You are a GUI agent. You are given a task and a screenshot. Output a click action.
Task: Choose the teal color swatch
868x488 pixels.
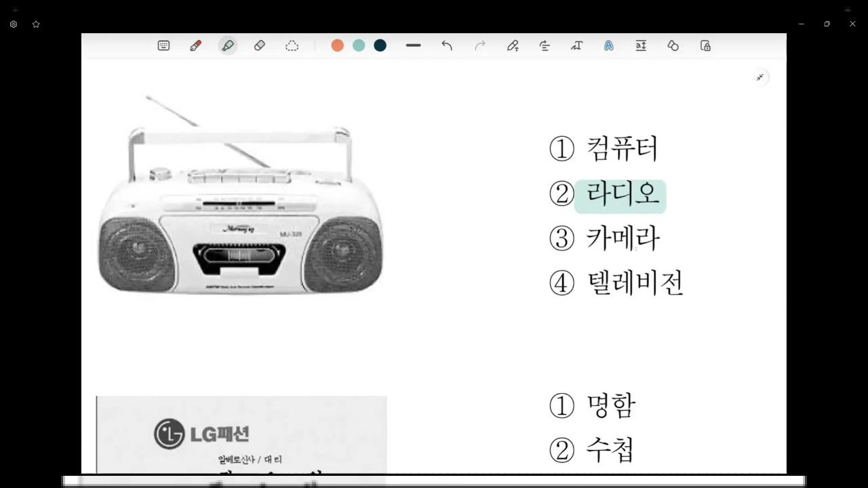click(359, 45)
